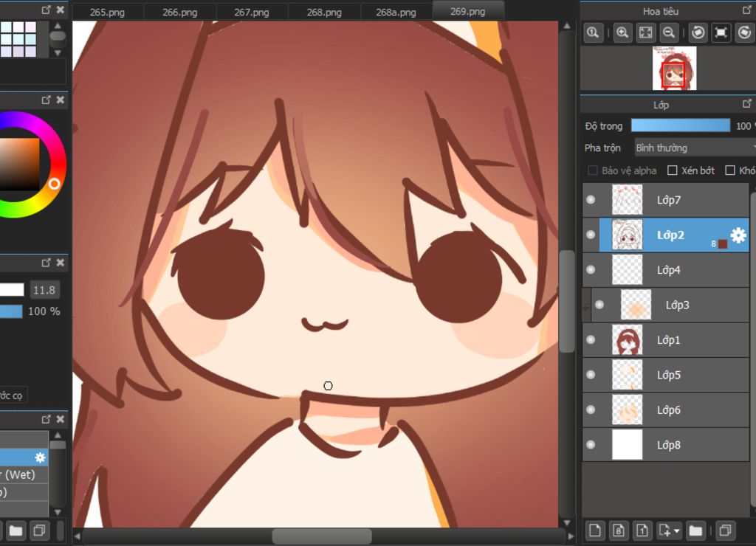Viewport: 756px width, 546px height.
Task: Rotate canvas counterclockwise in navigator
Action: pyautogui.click(x=698, y=32)
